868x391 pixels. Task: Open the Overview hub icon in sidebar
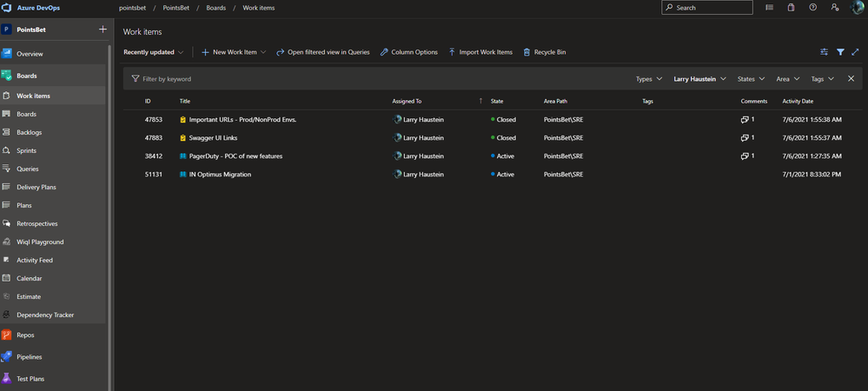click(7, 54)
